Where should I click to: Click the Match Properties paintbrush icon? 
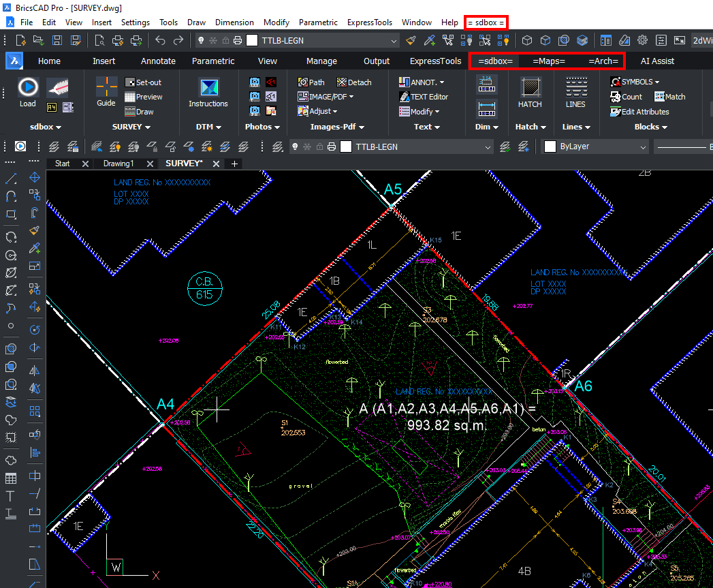click(411, 40)
